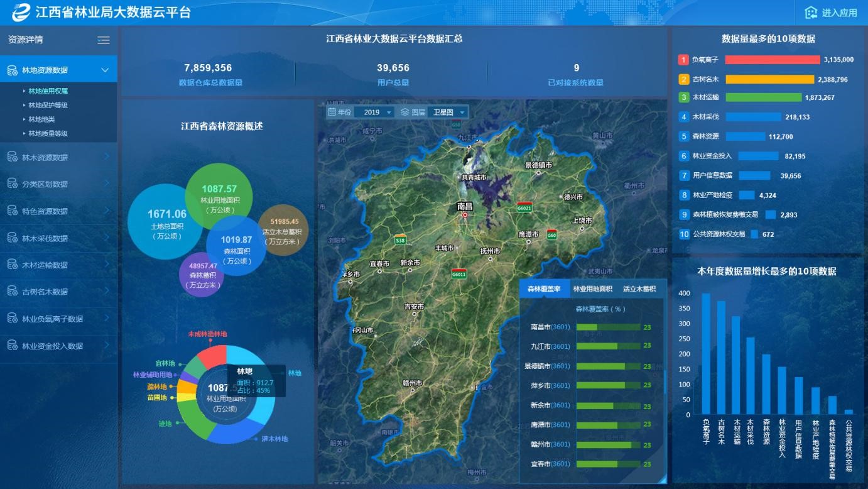
Task: Click the G6021 highway marker on map
Action: tap(524, 207)
